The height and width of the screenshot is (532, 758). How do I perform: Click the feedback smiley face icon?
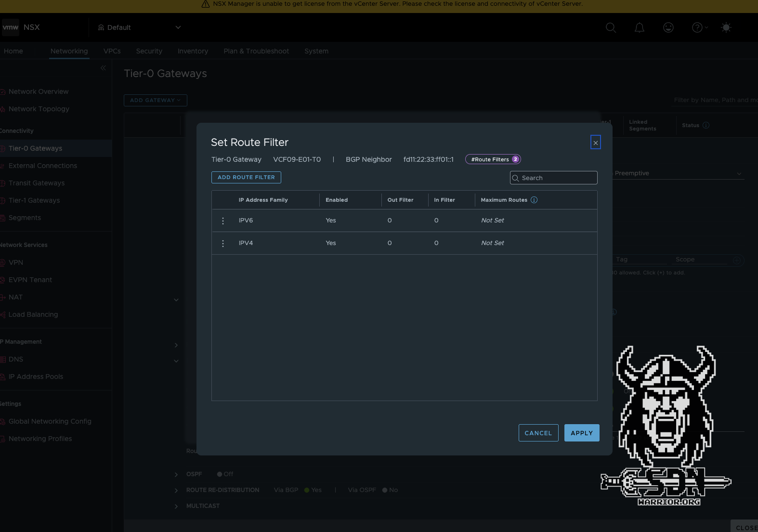coord(668,27)
